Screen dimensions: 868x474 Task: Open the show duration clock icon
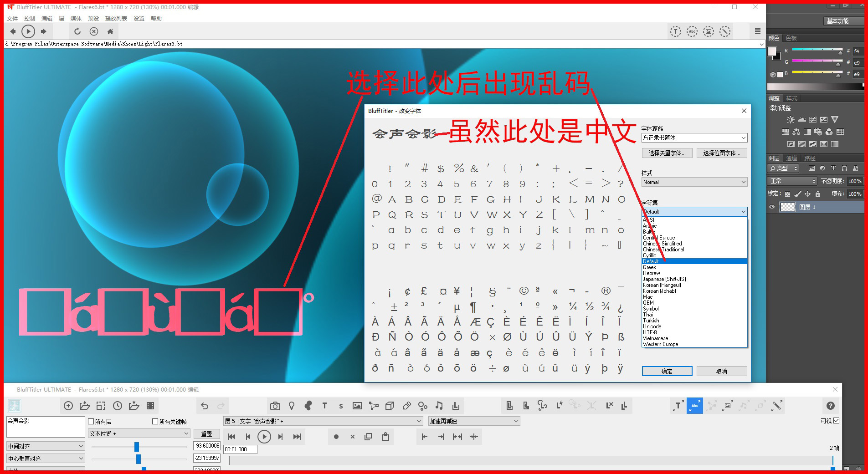118,406
